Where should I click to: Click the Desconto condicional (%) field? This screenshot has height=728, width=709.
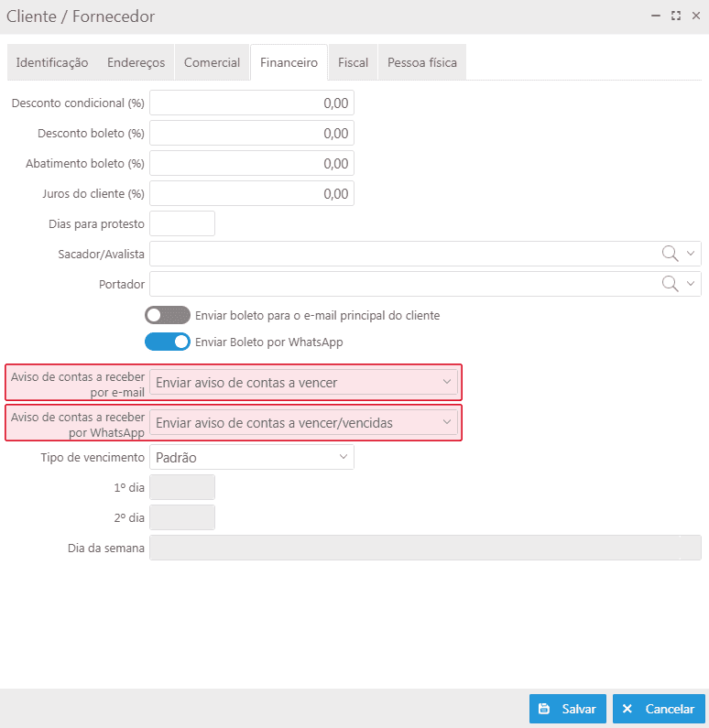[x=251, y=103]
